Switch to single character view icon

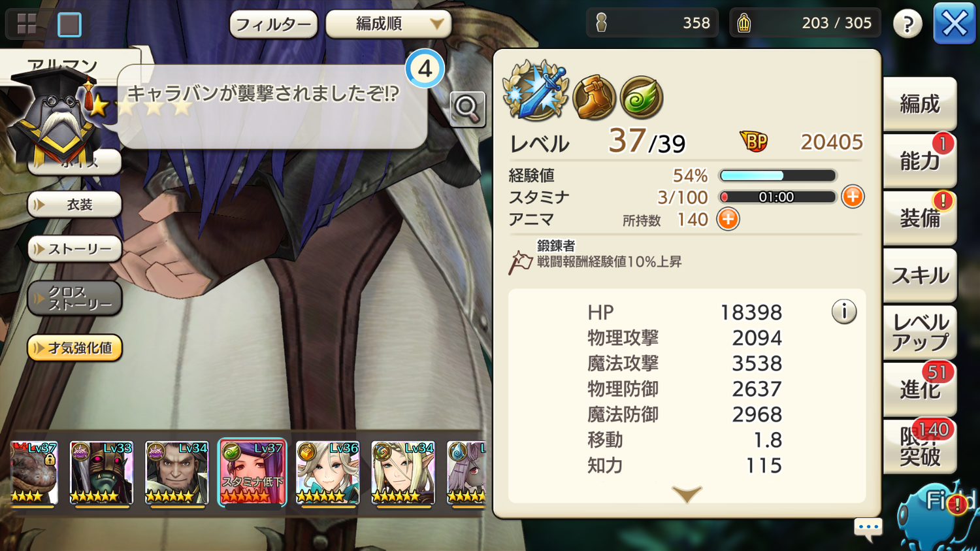(x=69, y=25)
